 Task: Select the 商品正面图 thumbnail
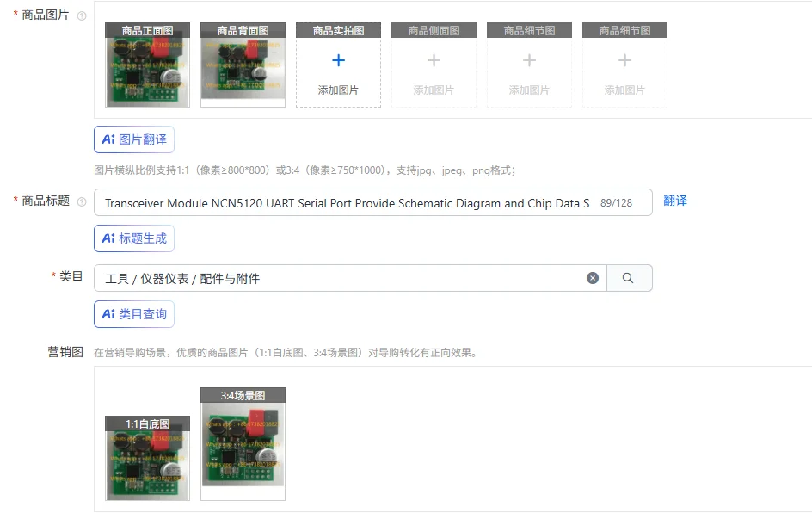(148, 65)
